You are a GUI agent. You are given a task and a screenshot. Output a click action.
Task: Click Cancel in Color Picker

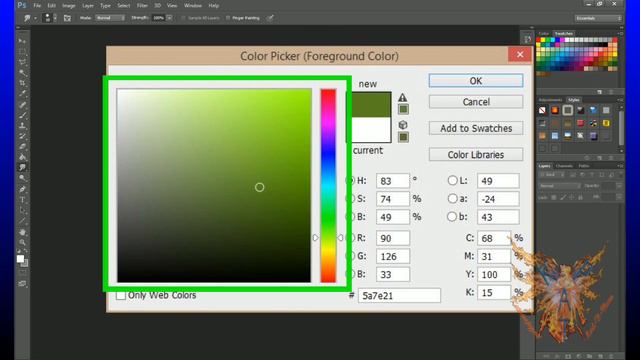(x=476, y=102)
